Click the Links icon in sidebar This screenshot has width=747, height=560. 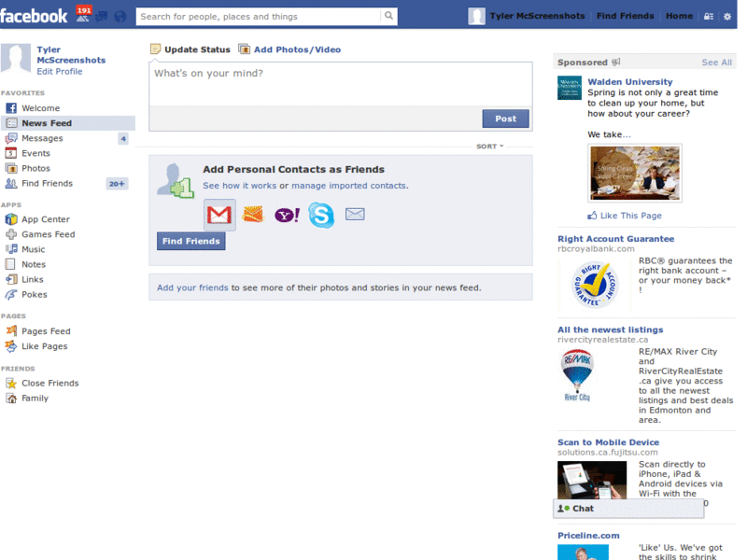[x=11, y=279]
